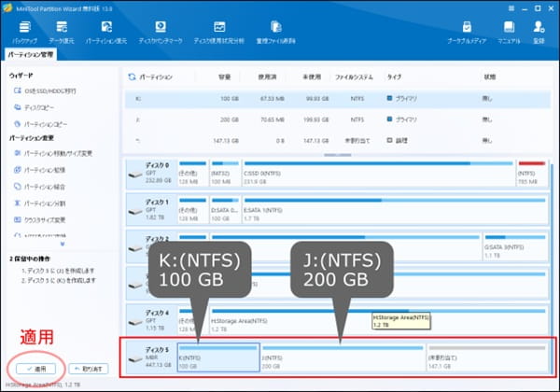Screen dimensions: 560x392
Task: Select the 未割り当て 147.1 GB block on ディスク 5
Action: click(x=487, y=357)
